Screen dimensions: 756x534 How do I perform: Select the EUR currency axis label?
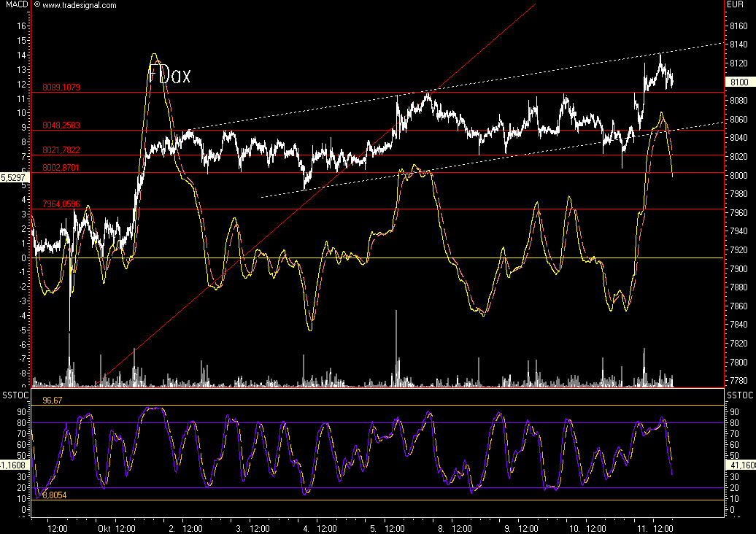[734, 5]
